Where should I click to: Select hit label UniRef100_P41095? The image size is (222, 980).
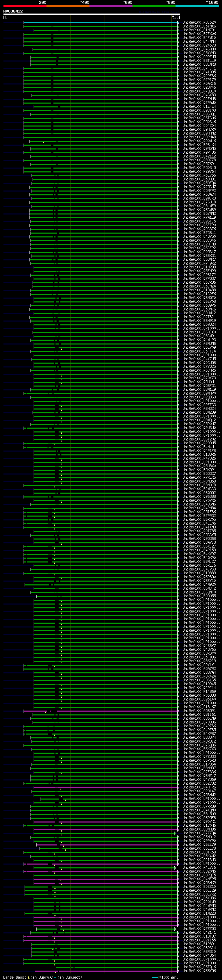click(199, 72)
